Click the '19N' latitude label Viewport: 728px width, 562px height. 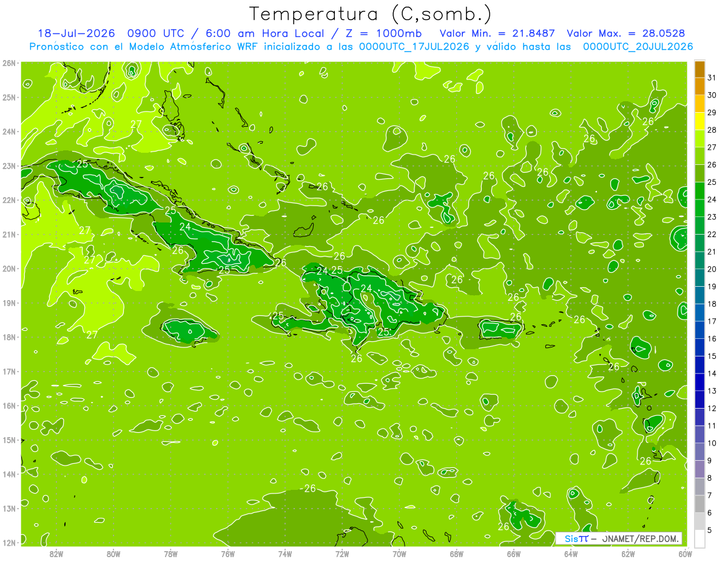click(x=9, y=303)
